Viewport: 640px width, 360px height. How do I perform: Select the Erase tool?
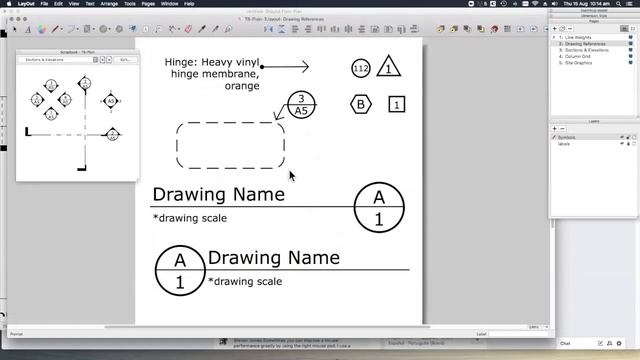point(188,29)
